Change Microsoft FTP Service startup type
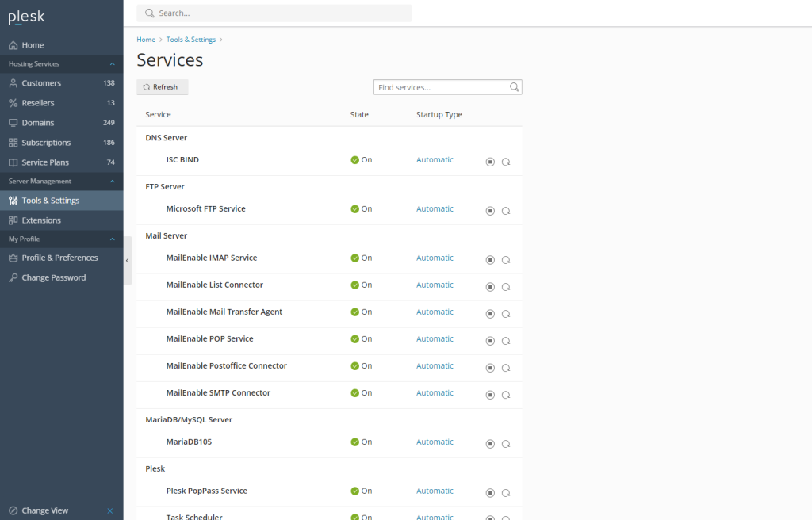 point(435,208)
